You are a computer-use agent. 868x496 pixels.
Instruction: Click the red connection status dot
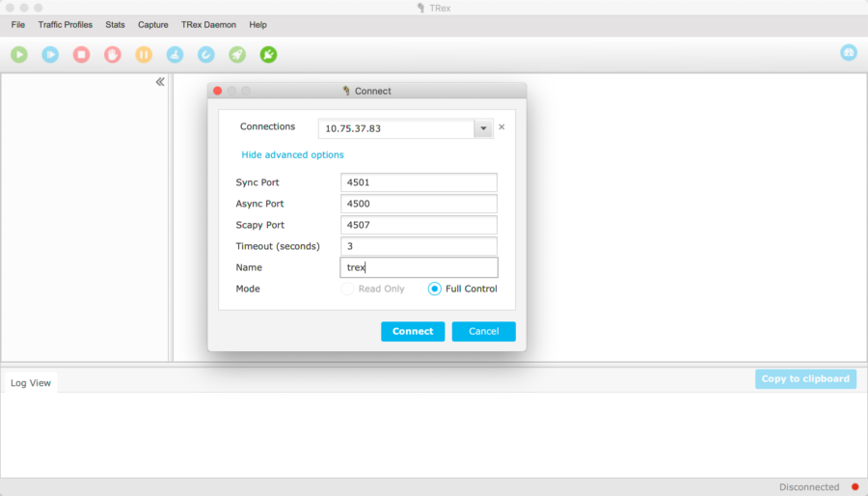(x=854, y=487)
